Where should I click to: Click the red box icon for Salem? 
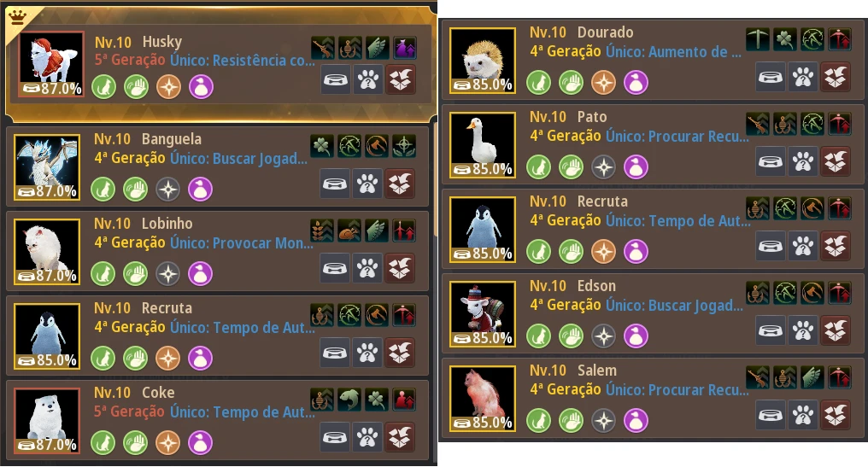point(836,414)
